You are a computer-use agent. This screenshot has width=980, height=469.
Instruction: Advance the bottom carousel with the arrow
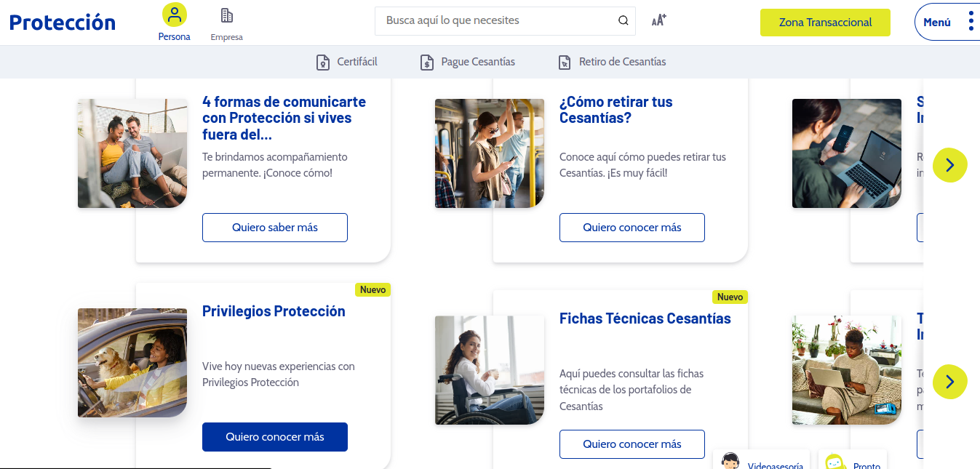click(x=949, y=381)
